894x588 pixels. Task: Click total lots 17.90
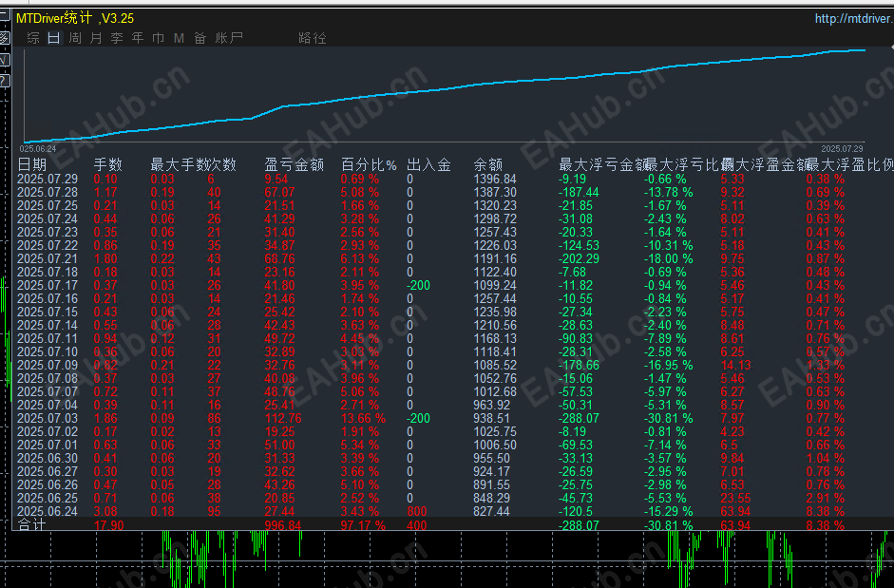pos(109,525)
